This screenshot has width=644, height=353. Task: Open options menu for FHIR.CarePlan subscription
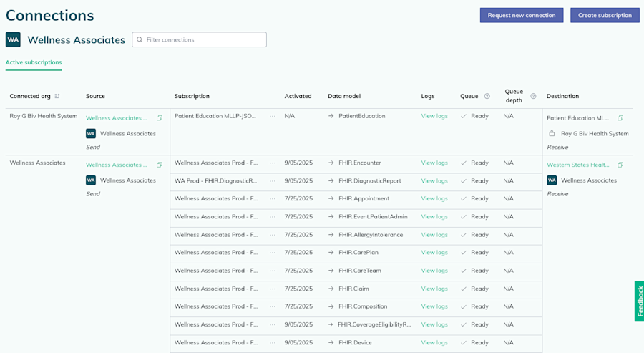point(273,253)
